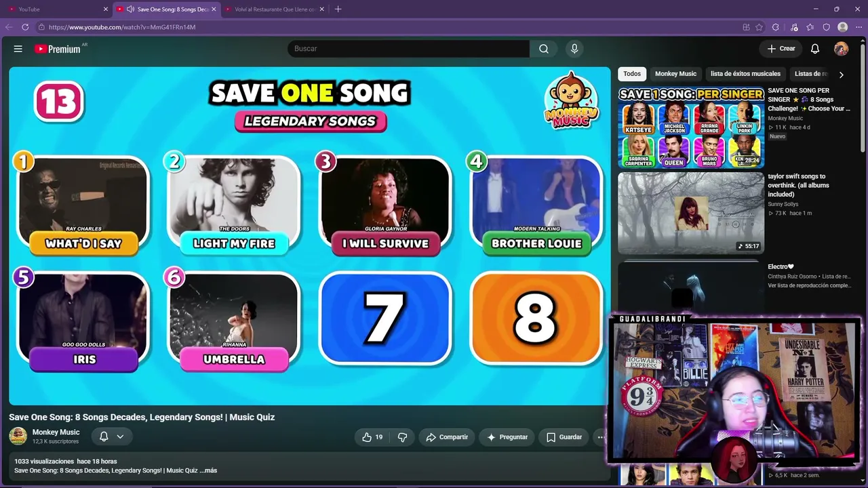868x488 pixels.
Task: Open the browser shield icon in toolbar
Action: pos(827,27)
